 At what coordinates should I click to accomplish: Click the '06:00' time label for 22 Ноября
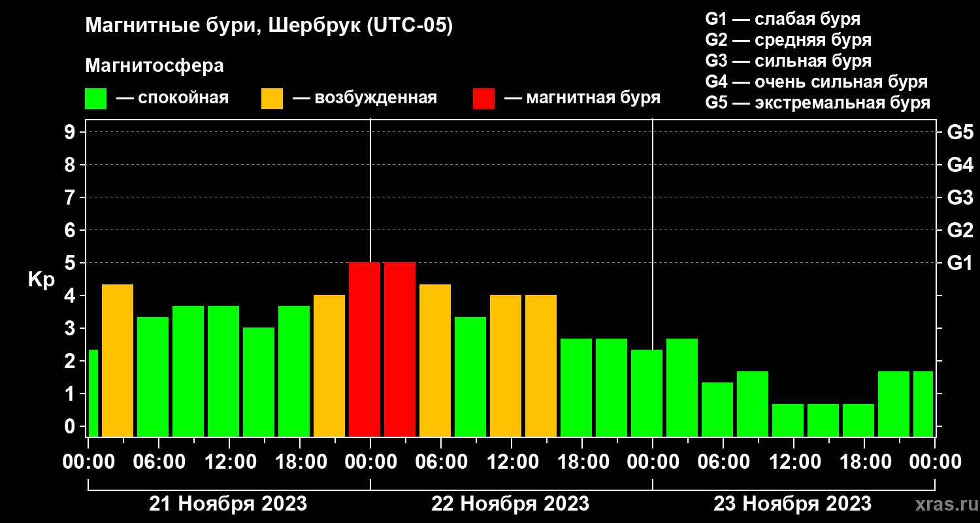(441, 462)
